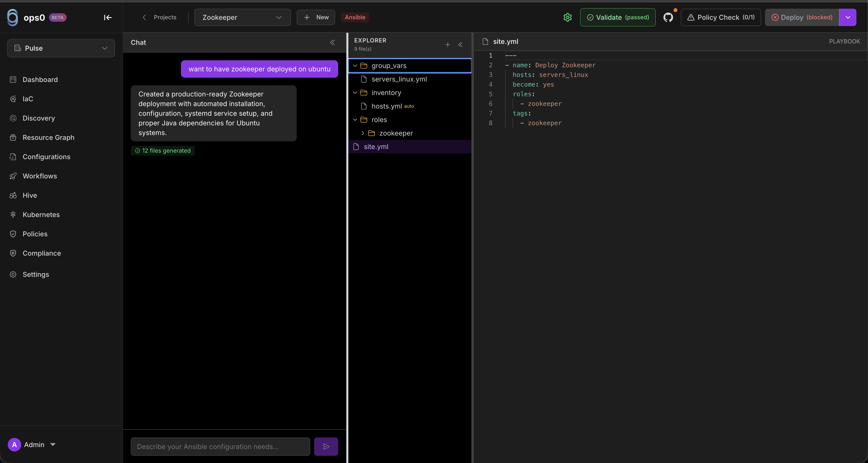Go to Compliance section
Viewport: 868px width, 463px height.
click(x=41, y=253)
